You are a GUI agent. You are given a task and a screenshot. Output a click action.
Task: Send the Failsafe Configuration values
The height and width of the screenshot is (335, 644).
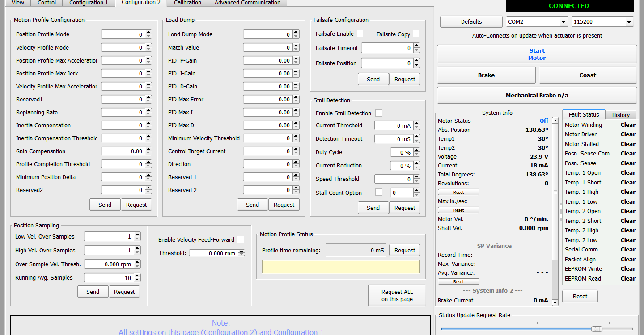tap(373, 79)
